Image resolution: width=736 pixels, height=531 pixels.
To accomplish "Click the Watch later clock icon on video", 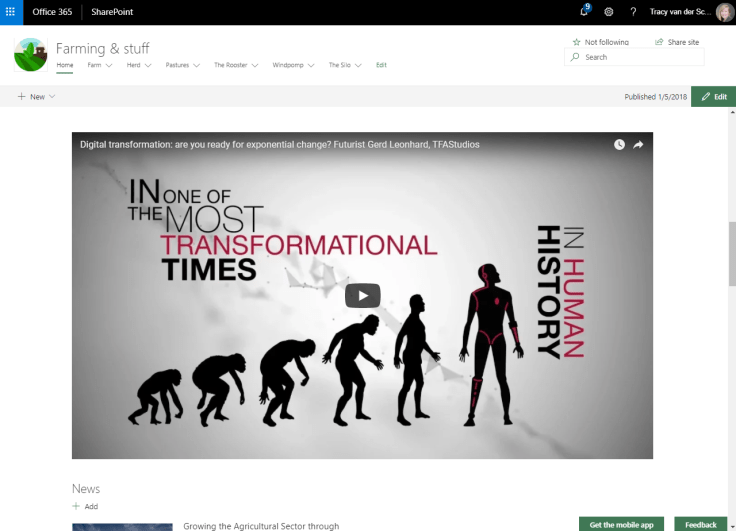I will [x=619, y=144].
